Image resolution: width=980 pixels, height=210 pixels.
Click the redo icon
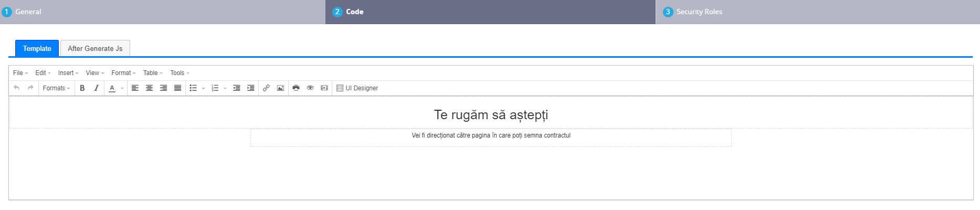point(30,88)
